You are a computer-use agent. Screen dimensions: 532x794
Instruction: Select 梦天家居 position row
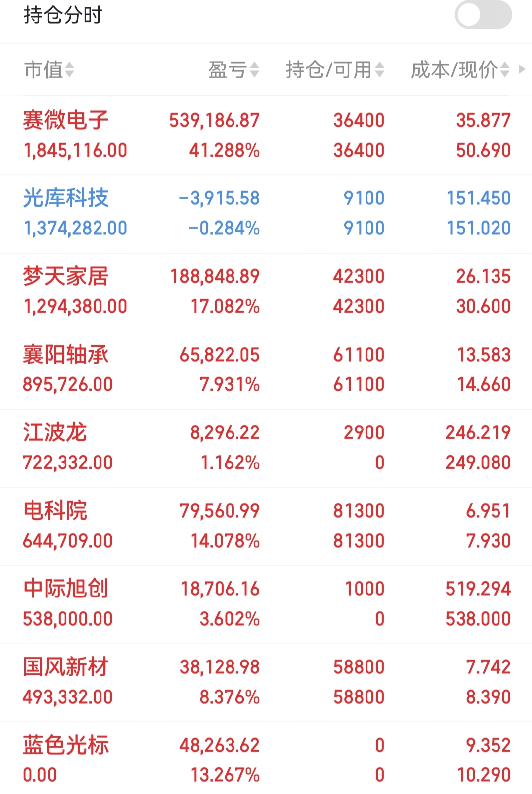point(266,292)
